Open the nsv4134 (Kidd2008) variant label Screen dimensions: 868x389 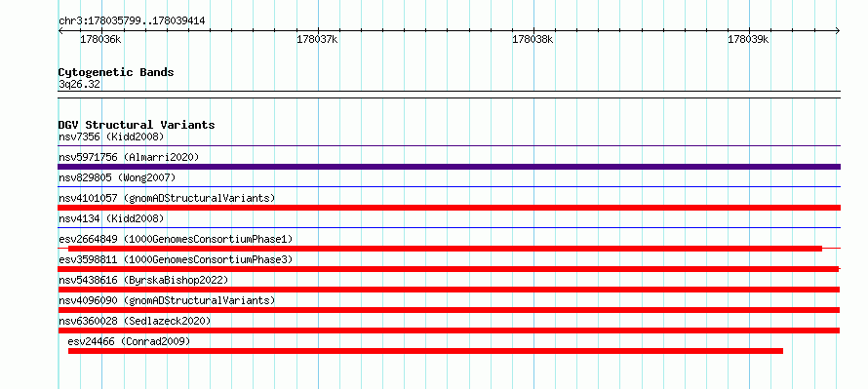tap(111, 218)
